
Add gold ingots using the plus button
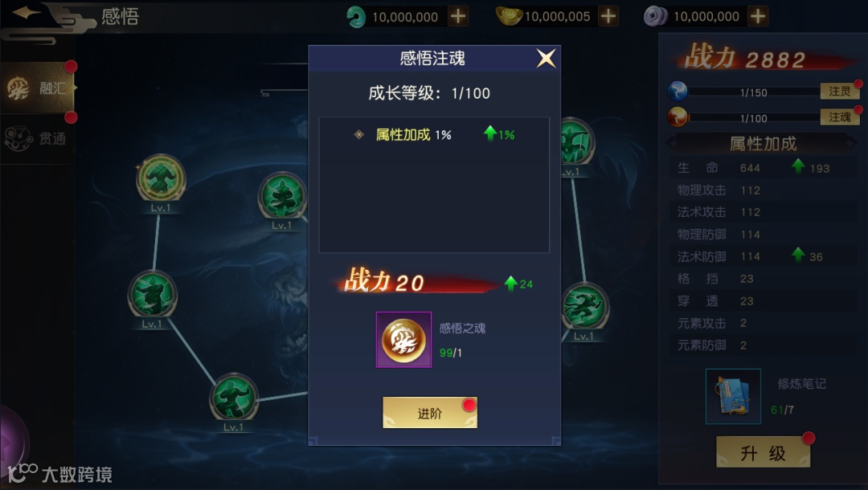[x=608, y=16]
